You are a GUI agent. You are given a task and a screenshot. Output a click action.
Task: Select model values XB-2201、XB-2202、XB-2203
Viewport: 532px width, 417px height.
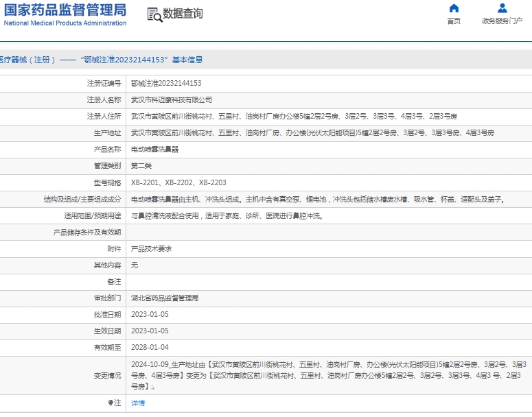(x=178, y=182)
